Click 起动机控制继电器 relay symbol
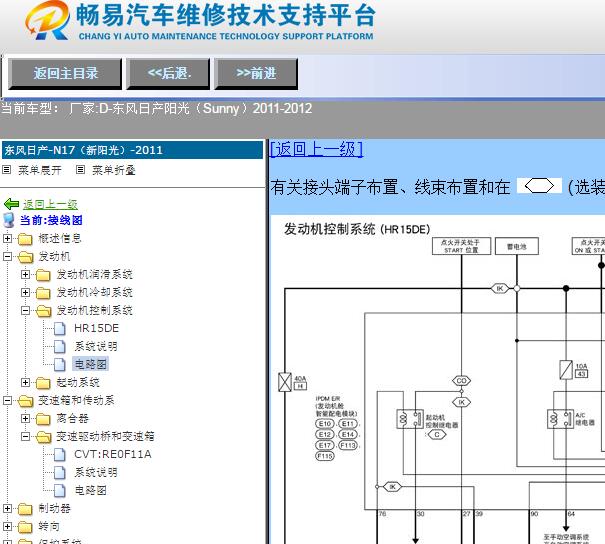The height and width of the screenshot is (544, 605). pos(410,419)
